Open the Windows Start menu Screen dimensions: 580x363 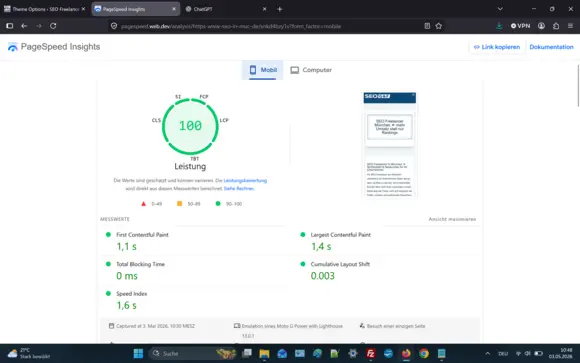[138, 353]
